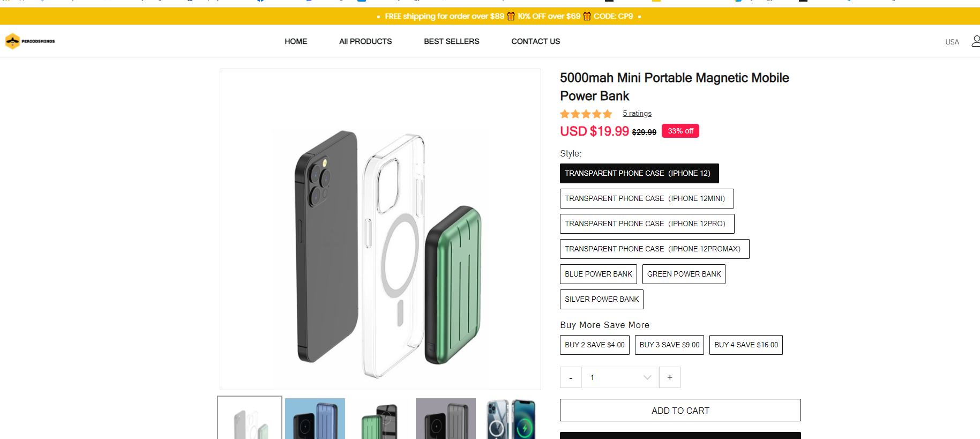Go to Best Sellers page
Image resolution: width=980 pixels, height=439 pixels.
451,41
